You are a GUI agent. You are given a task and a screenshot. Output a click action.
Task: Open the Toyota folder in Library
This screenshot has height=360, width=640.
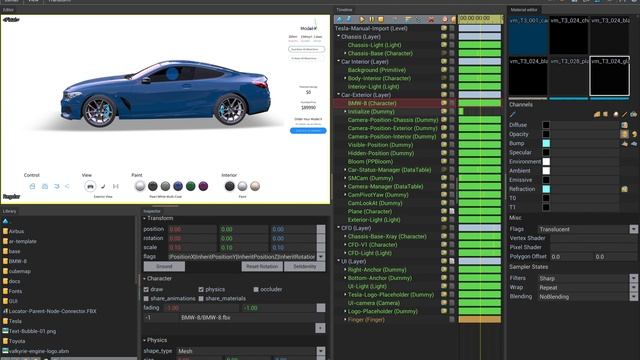pyautogui.click(x=14, y=341)
